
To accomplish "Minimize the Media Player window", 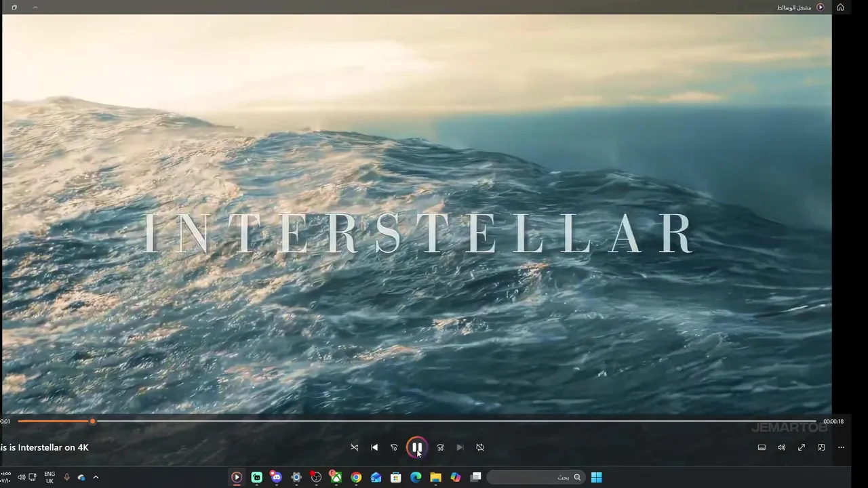I will coord(35,7).
